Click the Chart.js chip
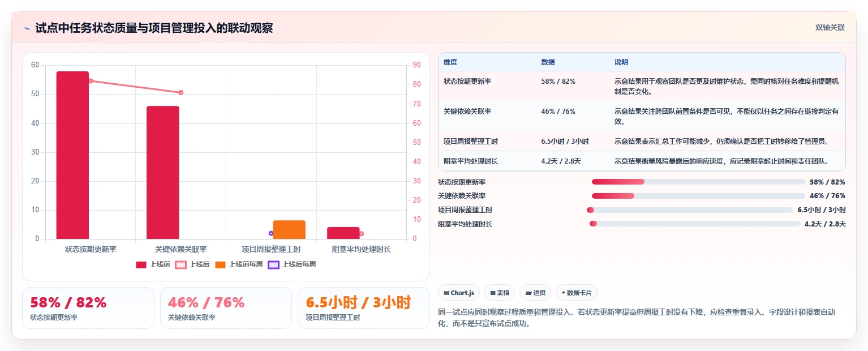The width and height of the screenshot is (868, 351). pos(459,293)
